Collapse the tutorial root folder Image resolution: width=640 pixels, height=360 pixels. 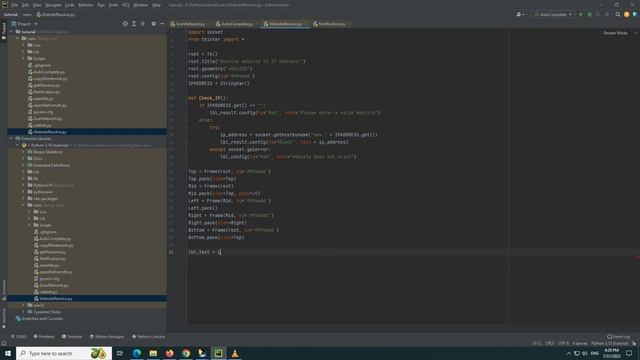[12, 31]
